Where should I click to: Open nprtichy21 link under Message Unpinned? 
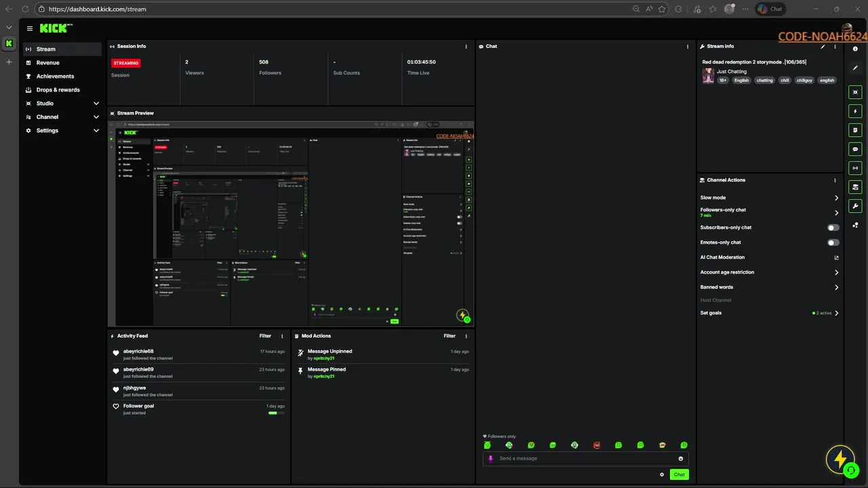[324, 358]
